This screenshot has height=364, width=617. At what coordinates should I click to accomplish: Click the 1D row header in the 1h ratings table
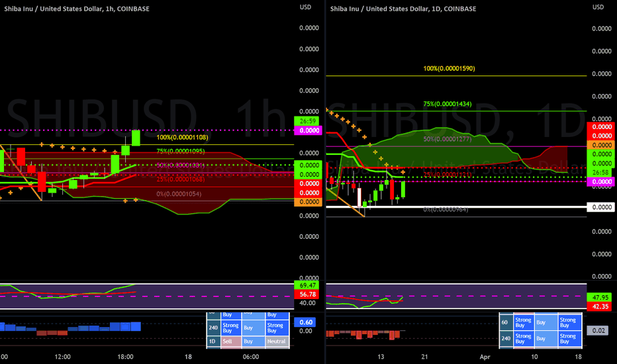pyautogui.click(x=213, y=341)
